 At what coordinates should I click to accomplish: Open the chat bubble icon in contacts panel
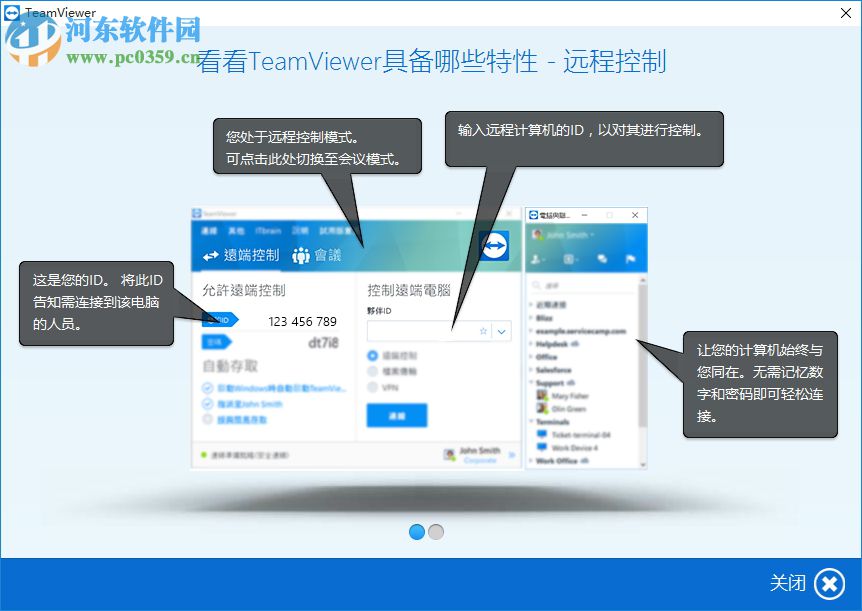pyautogui.click(x=602, y=259)
